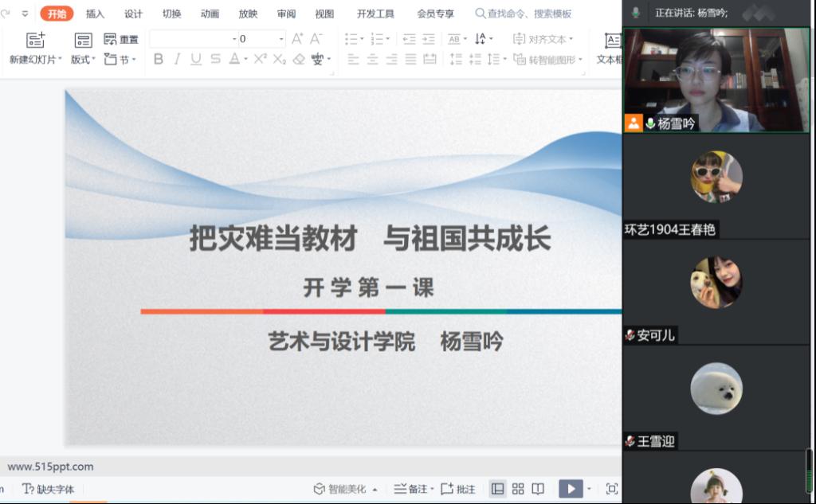This screenshot has height=504, width=816.
Task: Toggle the notes (备注) pane
Action: click(411, 489)
